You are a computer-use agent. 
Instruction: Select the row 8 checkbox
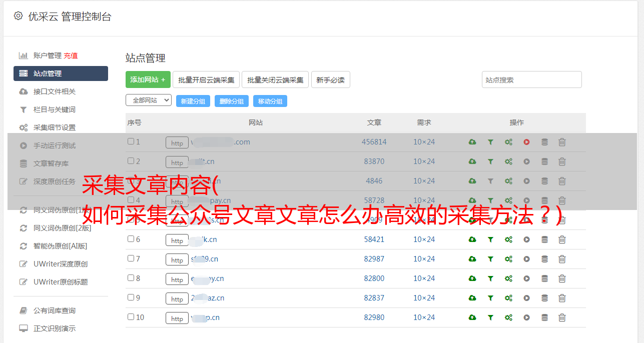pyautogui.click(x=131, y=278)
